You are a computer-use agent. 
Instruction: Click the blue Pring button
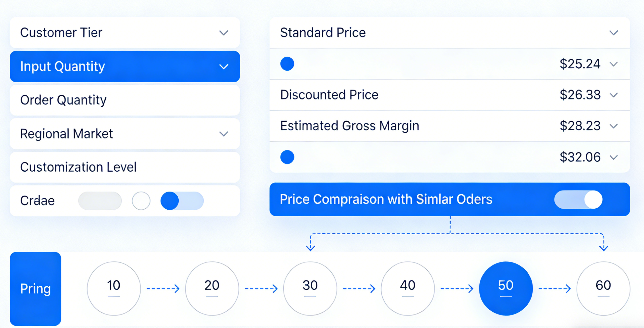tap(35, 288)
